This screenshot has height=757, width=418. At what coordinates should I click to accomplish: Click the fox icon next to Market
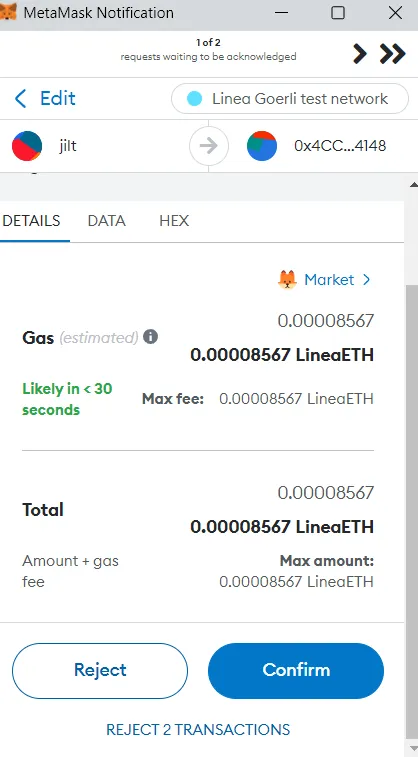287,280
